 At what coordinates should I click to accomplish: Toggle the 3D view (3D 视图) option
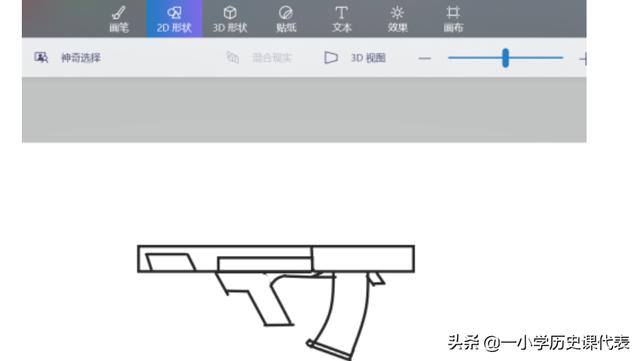click(355, 58)
